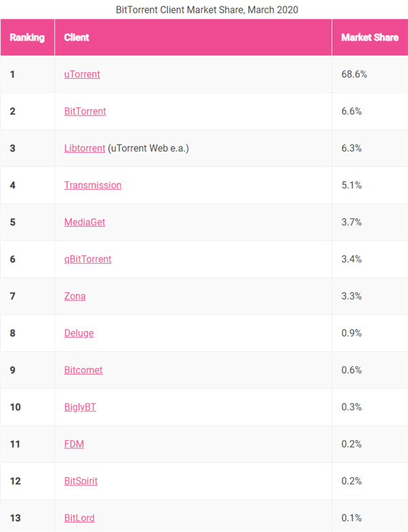This screenshot has width=408, height=532.
Task: Open the BiglyBT link
Action: click(80, 407)
